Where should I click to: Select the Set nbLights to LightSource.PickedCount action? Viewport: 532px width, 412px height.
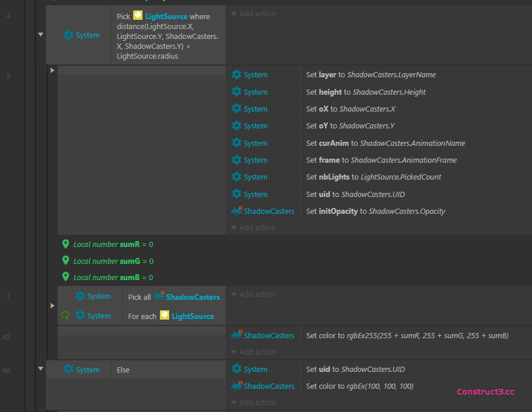(x=373, y=177)
